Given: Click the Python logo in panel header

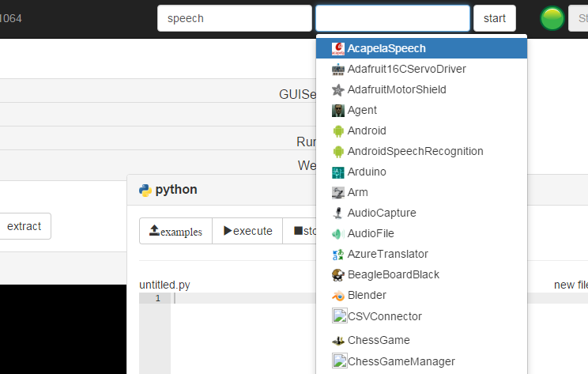Looking at the screenshot, I should 145,191.
